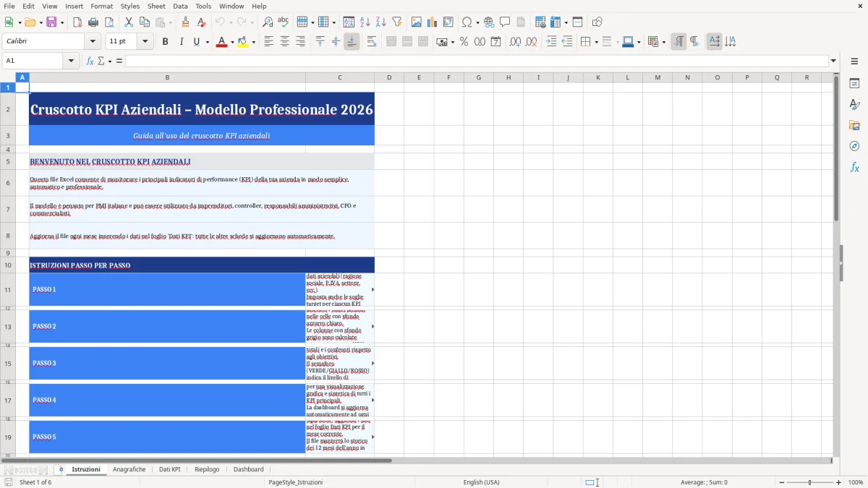The width and height of the screenshot is (868, 488).
Task: Open the sidebar Gallery panel
Action: 854,126
